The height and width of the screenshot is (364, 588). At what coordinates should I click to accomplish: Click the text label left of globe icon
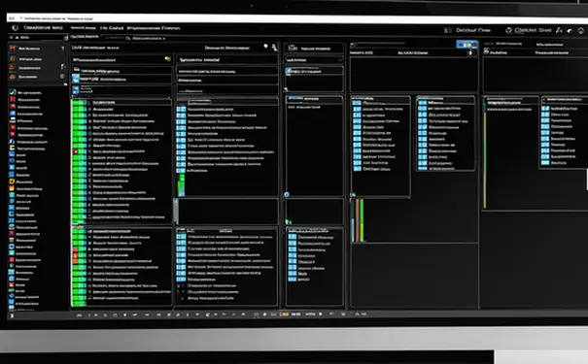point(473,30)
